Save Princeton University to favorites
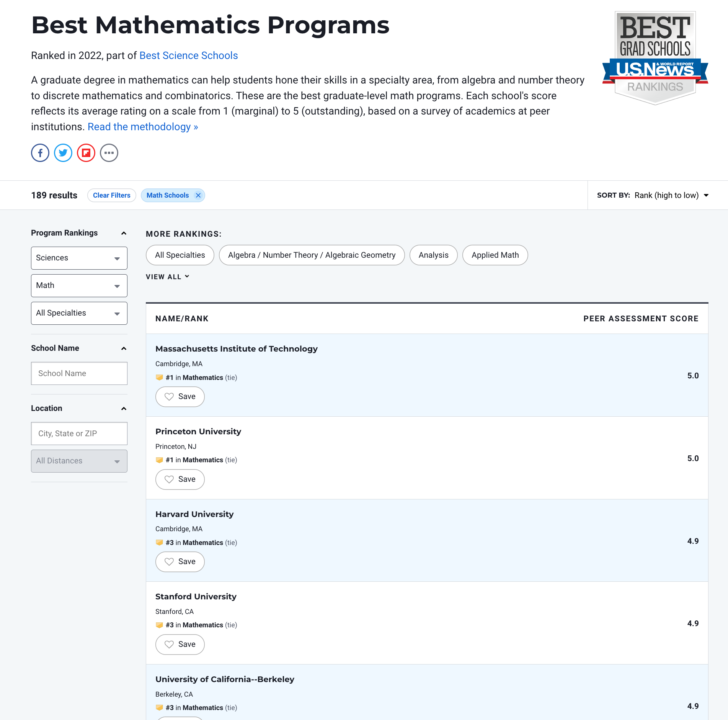 point(180,479)
